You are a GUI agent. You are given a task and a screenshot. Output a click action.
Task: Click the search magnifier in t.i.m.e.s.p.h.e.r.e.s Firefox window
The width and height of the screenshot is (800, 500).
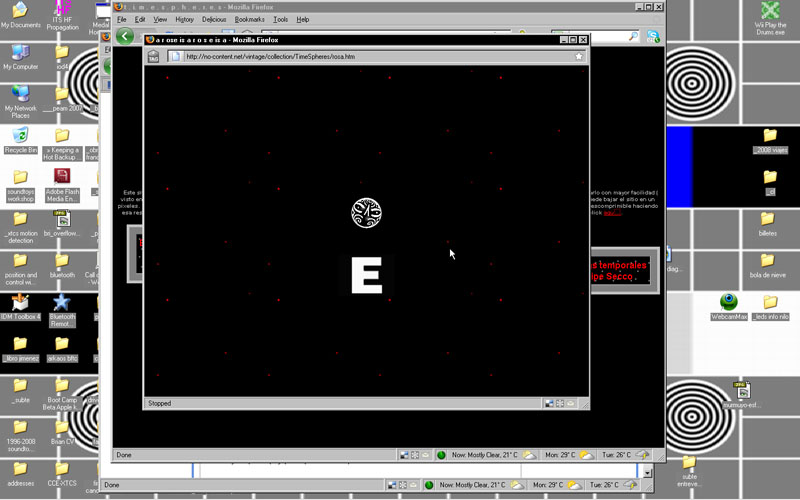633,36
